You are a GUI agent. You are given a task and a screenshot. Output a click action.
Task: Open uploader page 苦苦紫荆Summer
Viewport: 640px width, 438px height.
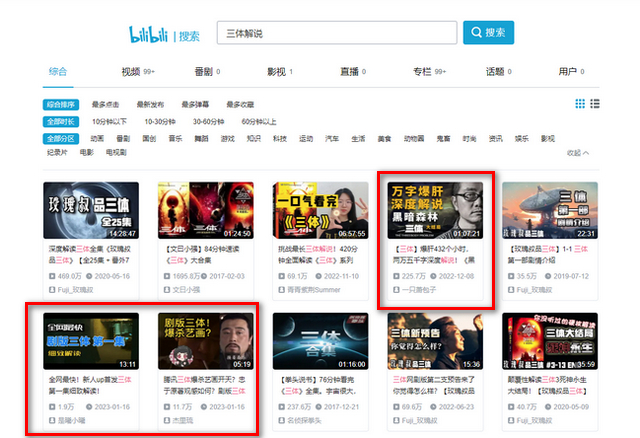314,289
